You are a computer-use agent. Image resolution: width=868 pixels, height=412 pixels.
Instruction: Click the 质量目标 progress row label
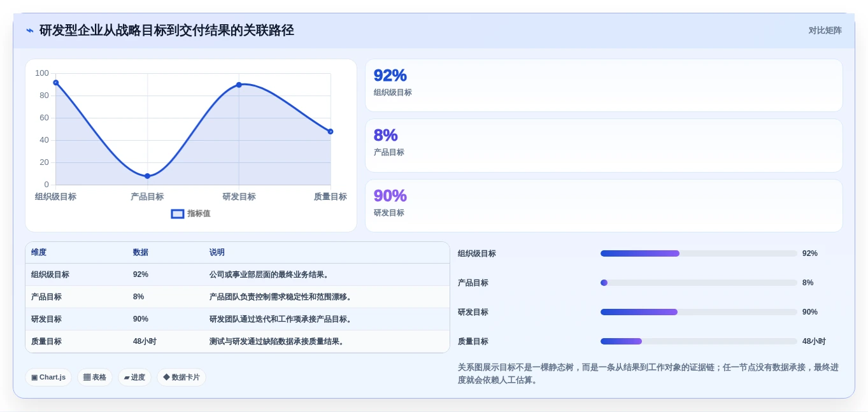pyautogui.click(x=473, y=341)
